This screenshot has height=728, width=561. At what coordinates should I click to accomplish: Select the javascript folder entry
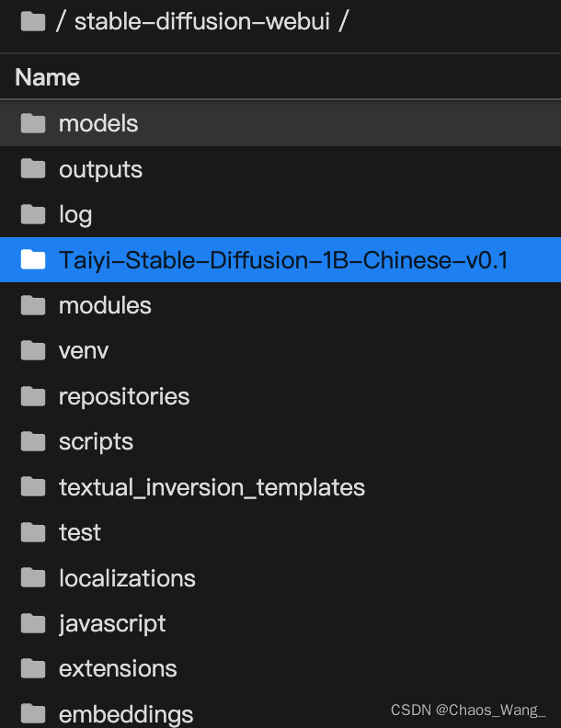click(280, 624)
